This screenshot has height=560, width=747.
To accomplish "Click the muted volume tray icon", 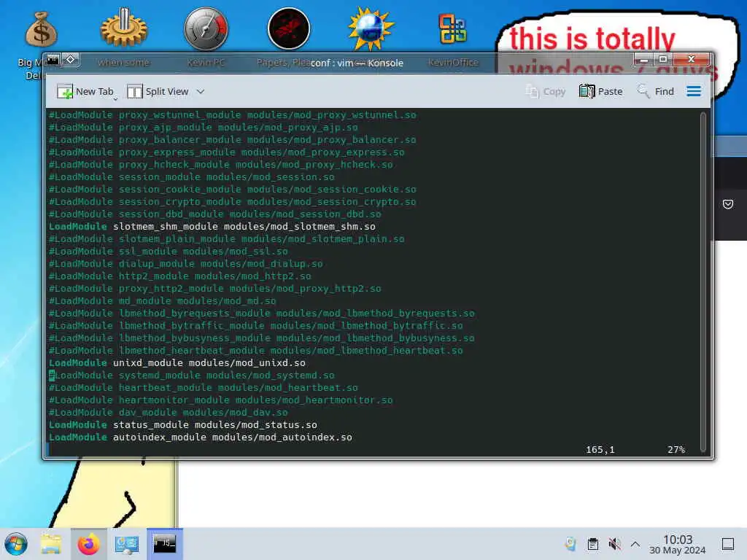I will (x=614, y=544).
